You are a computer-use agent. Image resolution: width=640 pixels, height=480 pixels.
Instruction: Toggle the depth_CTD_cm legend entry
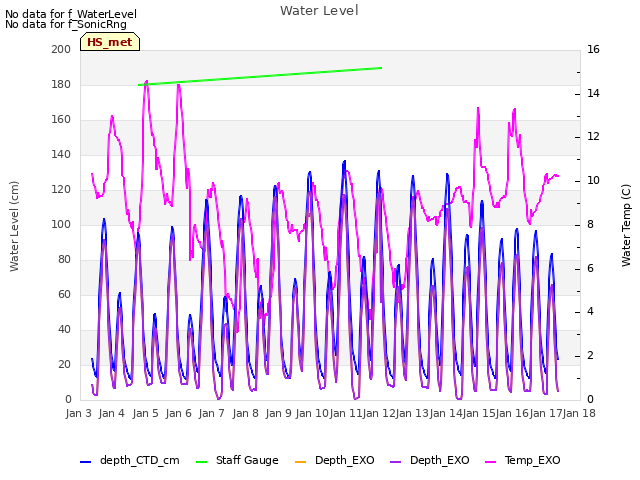129,460
